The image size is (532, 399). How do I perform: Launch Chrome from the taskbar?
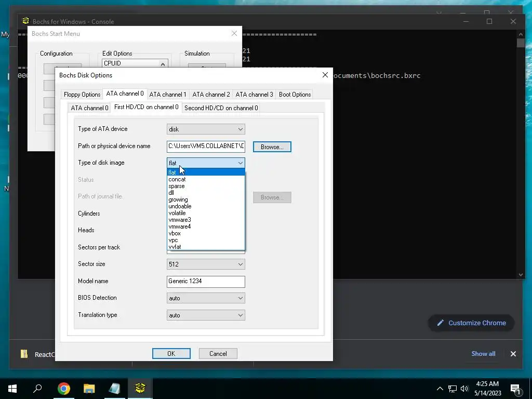click(x=63, y=388)
